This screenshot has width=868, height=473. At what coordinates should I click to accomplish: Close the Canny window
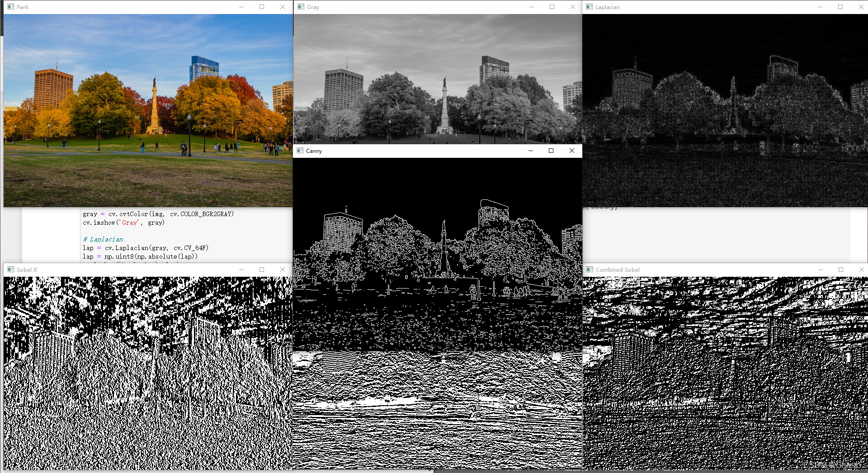point(572,151)
